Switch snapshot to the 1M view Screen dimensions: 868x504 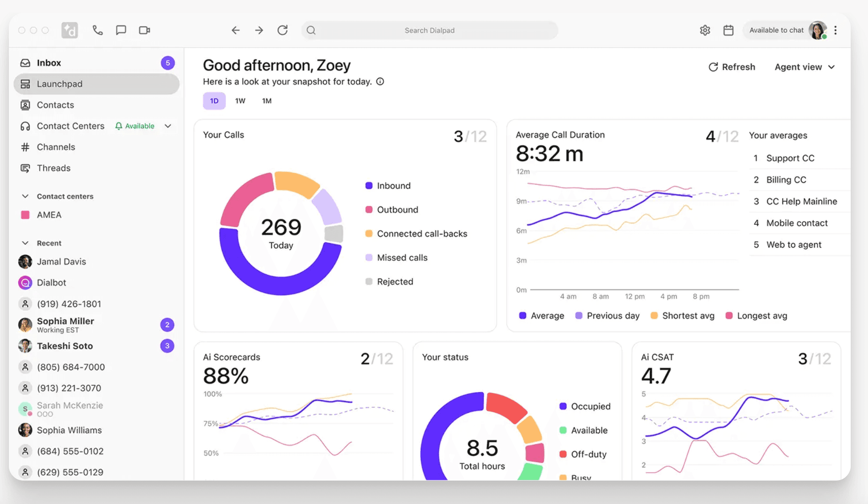[267, 101]
